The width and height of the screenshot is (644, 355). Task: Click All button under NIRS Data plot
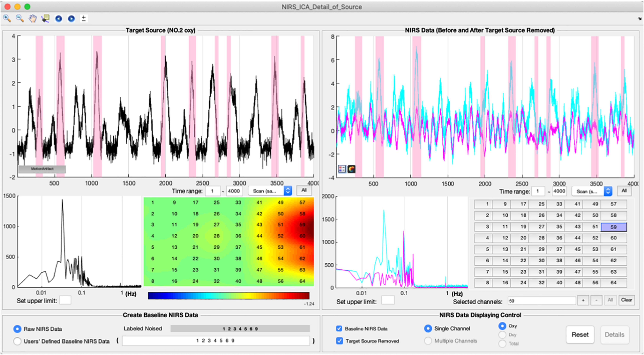[x=624, y=191]
